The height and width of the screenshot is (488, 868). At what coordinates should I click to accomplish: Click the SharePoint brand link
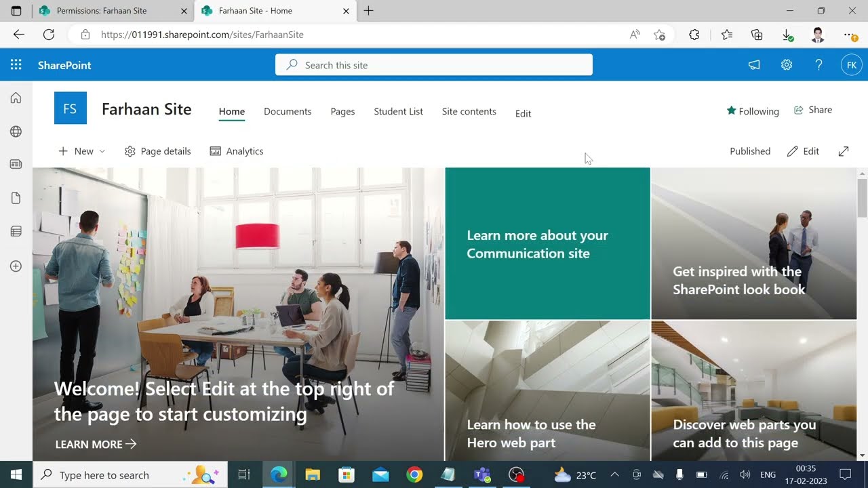64,65
